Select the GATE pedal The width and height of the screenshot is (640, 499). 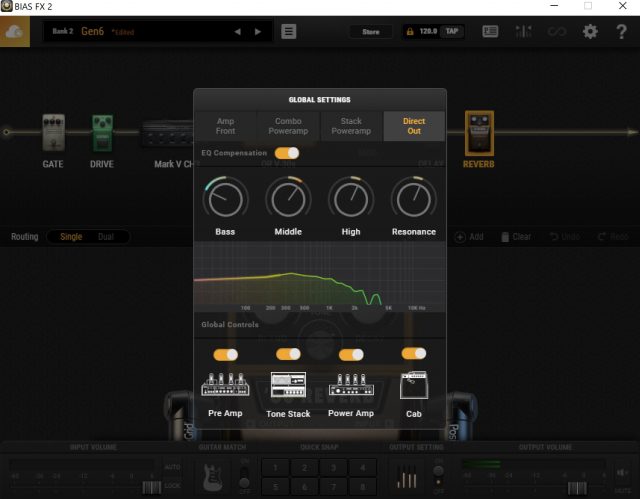(53, 133)
